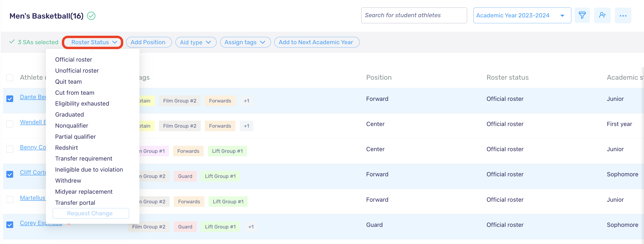The width and height of the screenshot is (644, 244).
Task: Click the 3 SAs selected indicator
Action: 34,42
